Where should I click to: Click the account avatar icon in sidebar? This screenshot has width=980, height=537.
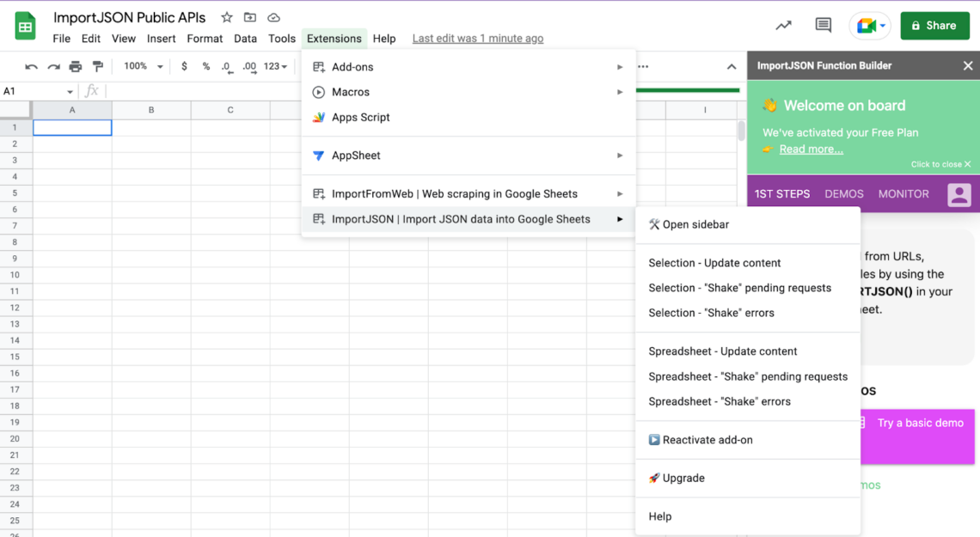tap(959, 194)
